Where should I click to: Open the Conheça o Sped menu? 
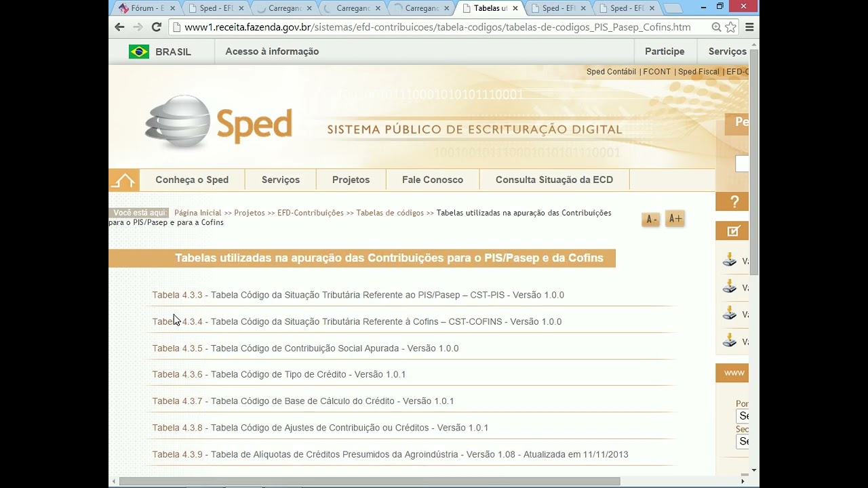tap(192, 180)
